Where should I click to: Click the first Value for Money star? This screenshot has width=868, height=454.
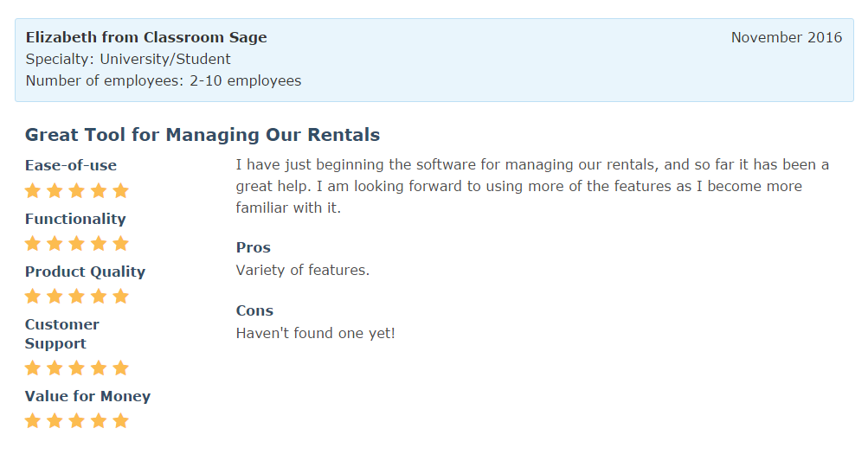[x=33, y=421]
